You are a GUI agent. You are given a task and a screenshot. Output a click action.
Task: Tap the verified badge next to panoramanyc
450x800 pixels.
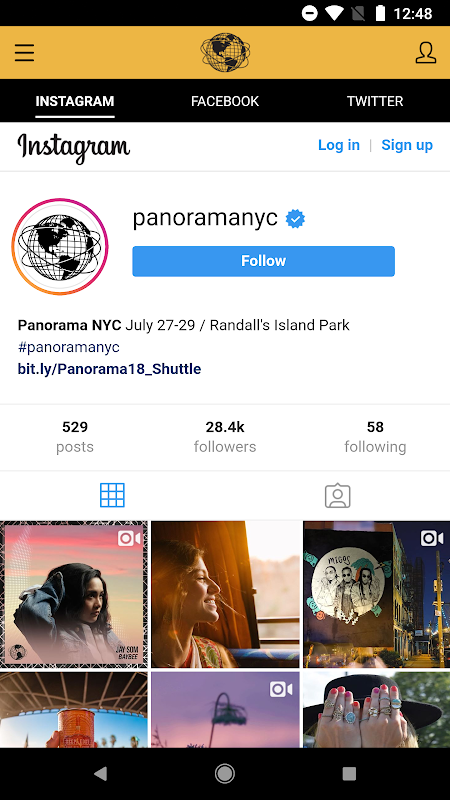[x=295, y=219]
